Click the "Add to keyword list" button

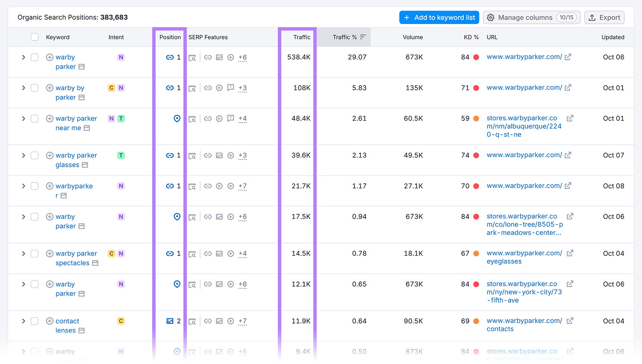tap(439, 17)
